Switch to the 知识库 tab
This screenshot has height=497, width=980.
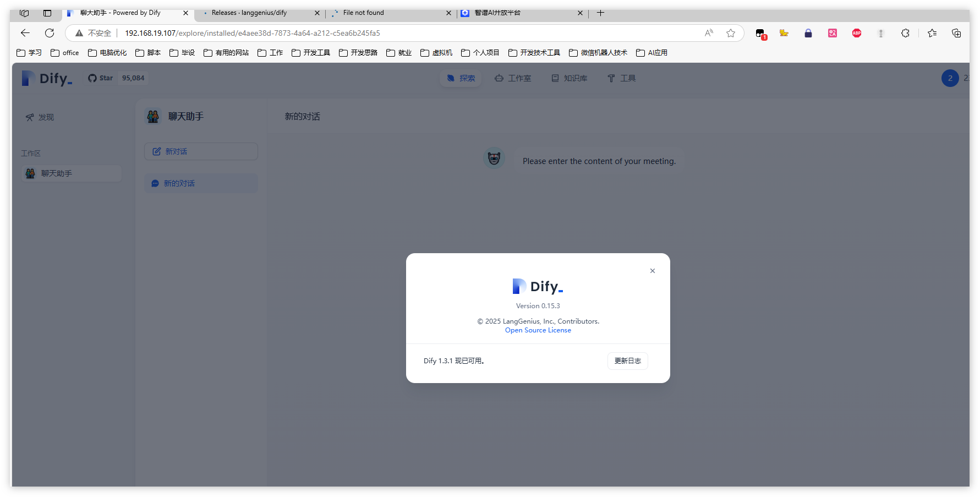570,78
